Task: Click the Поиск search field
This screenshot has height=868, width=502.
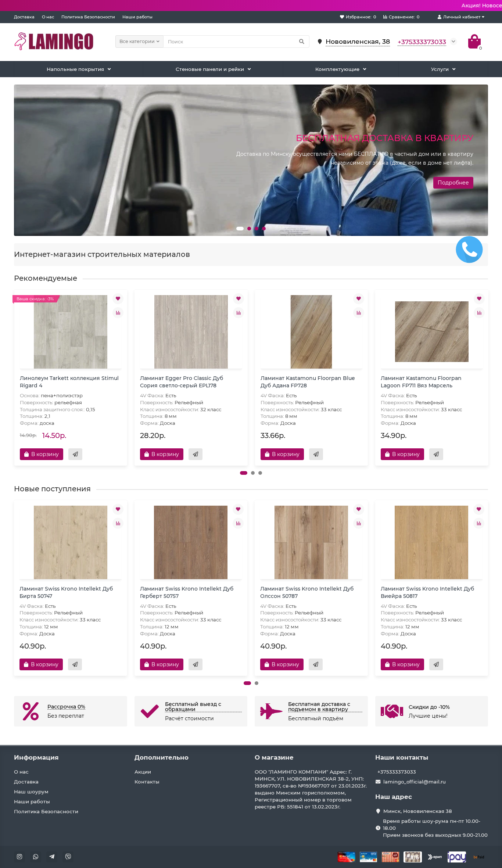Action: pos(231,42)
